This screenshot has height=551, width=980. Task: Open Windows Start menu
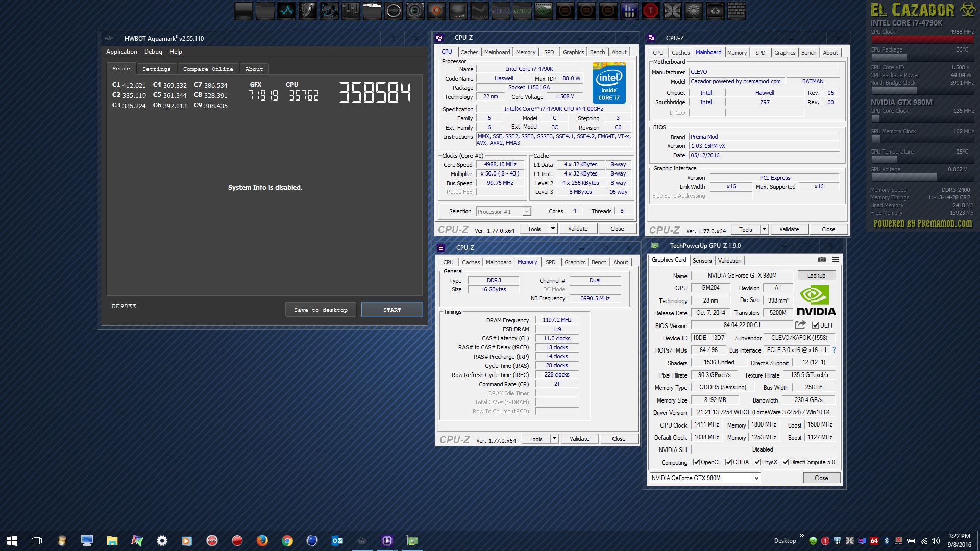pyautogui.click(x=12, y=540)
